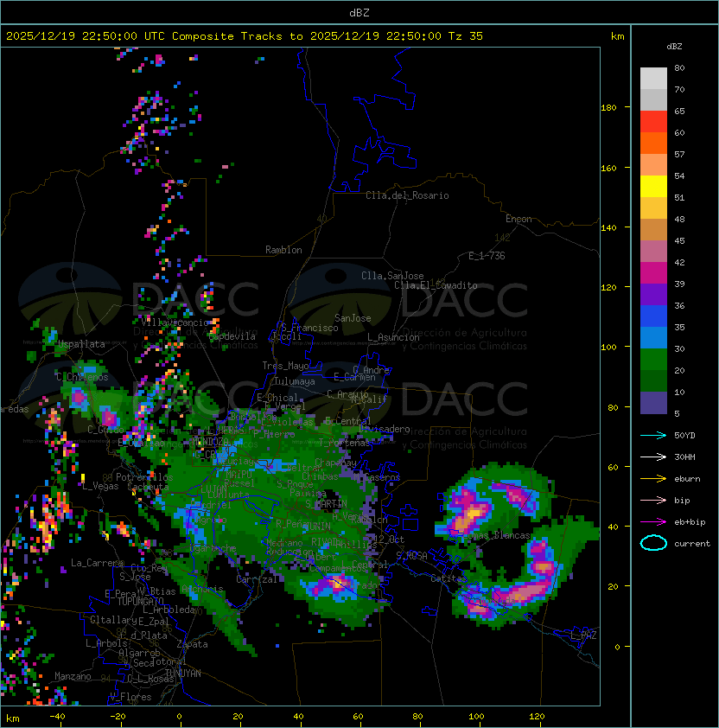Click the 'TUNUYAN' map label
Image resolution: width=719 pixels, height=728 pixels.
(183, 674)
